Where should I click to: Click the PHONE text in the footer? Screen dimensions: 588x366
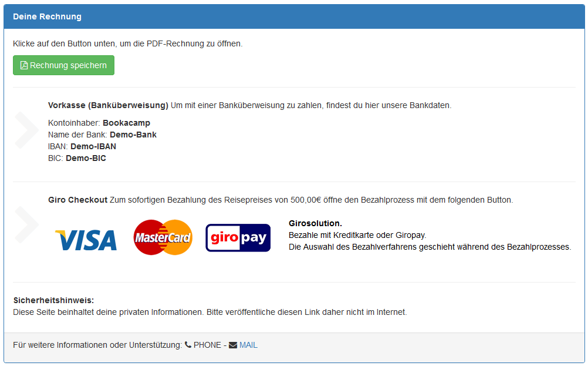coord(207,345)
